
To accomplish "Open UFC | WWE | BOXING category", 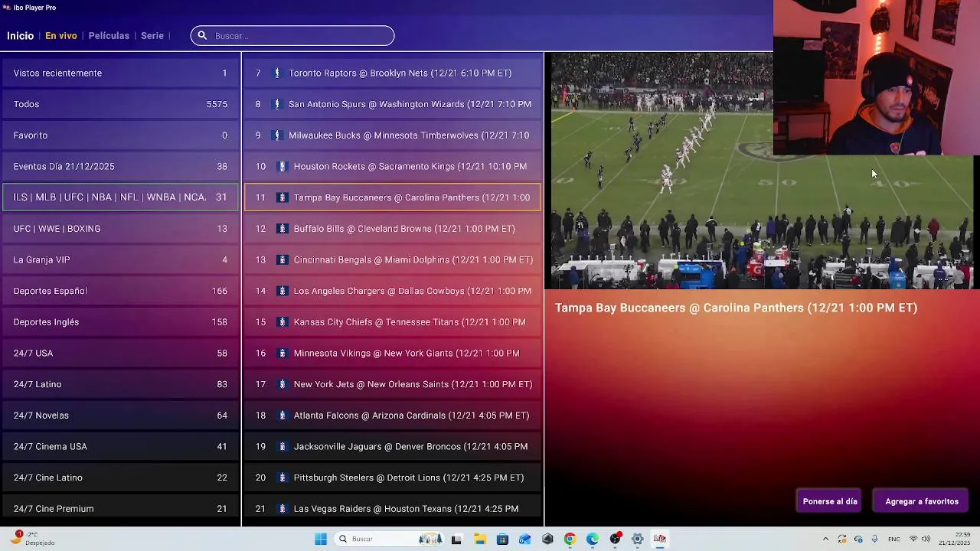I will [120, 229].
